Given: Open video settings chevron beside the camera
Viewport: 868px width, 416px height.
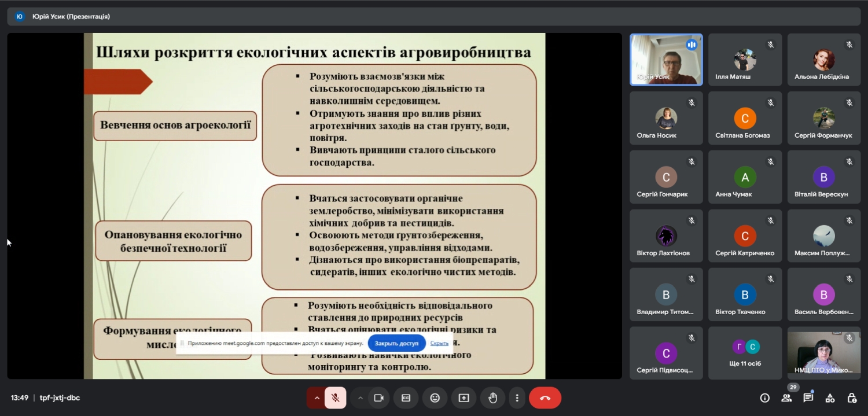Looking at the screenshot, I should pos(360,398).
